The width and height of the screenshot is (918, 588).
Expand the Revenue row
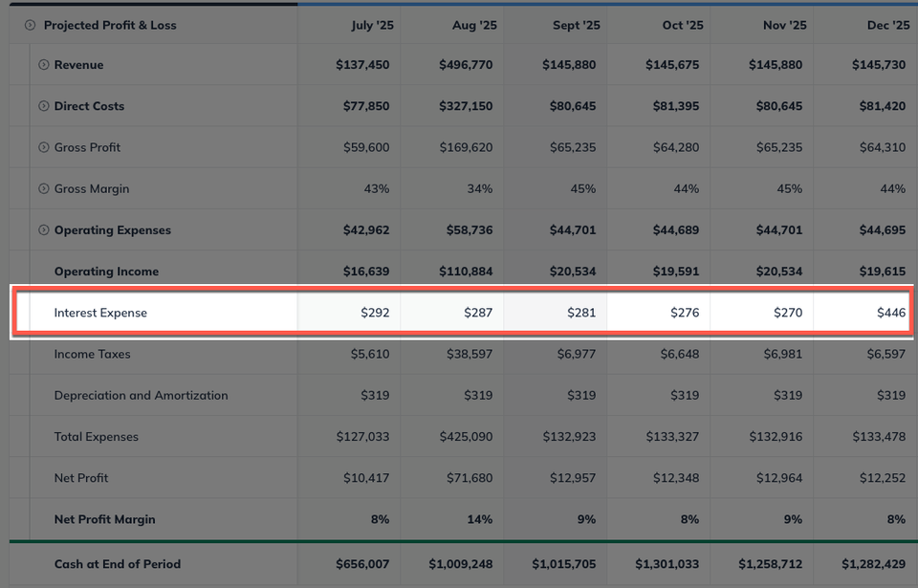pyautogui.click(x=43, y=65)
